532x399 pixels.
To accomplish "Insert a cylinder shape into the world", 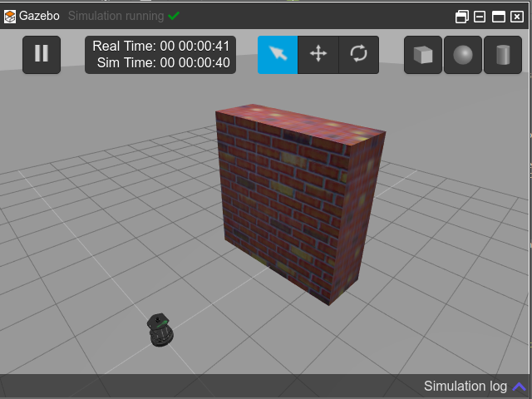I will coord(503,55).
